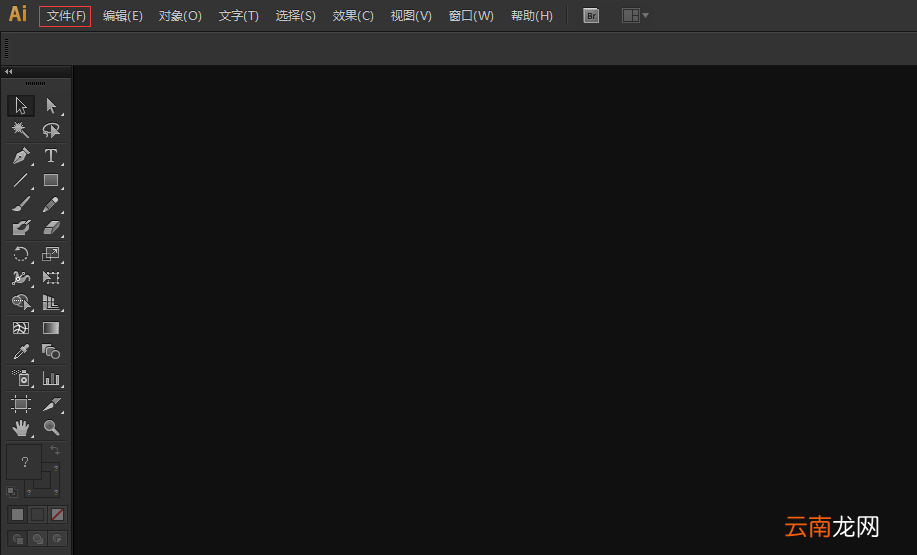This screenshot has width=917, height=555.
Task: Open the 选择(S) menu
Action: point(295,16)
